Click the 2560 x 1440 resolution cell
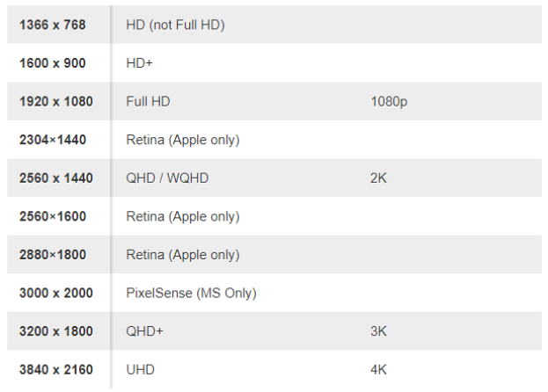The width and height of the screenshot is (548, 392). 56,178
